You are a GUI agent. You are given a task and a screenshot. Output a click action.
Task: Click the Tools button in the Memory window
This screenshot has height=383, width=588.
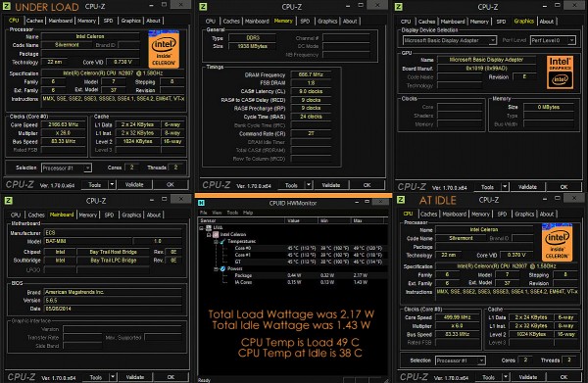(x=291, y=185)
